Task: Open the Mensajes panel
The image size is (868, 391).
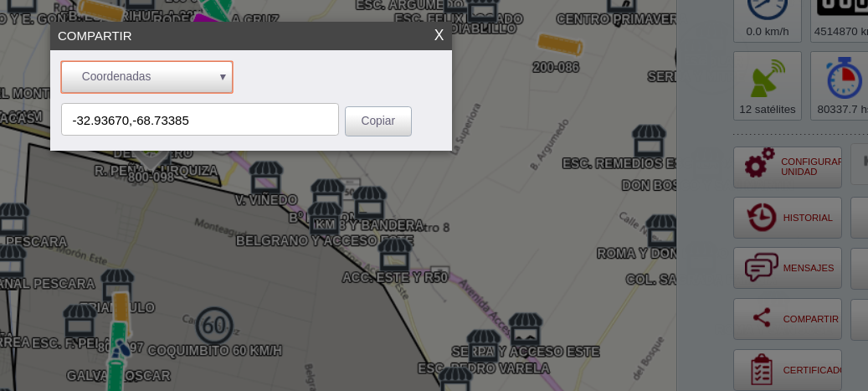Action: point(787,268)
